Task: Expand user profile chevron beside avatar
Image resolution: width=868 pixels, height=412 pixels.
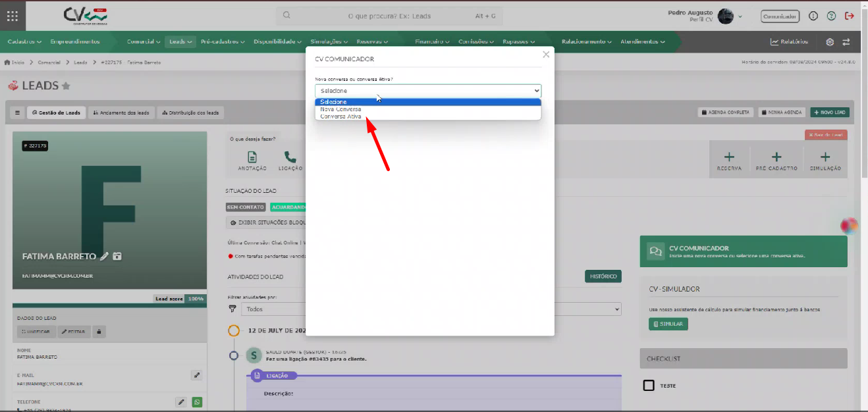Action: 740,16
